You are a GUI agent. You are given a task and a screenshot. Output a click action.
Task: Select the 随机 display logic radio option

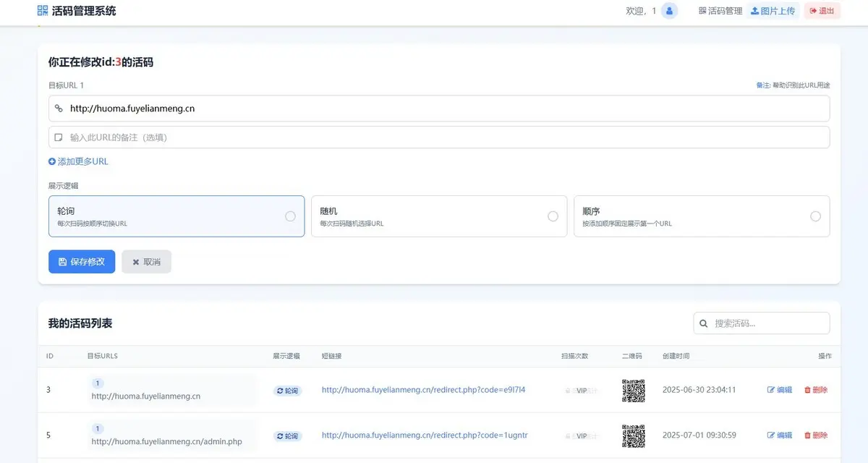click(553, 216)
